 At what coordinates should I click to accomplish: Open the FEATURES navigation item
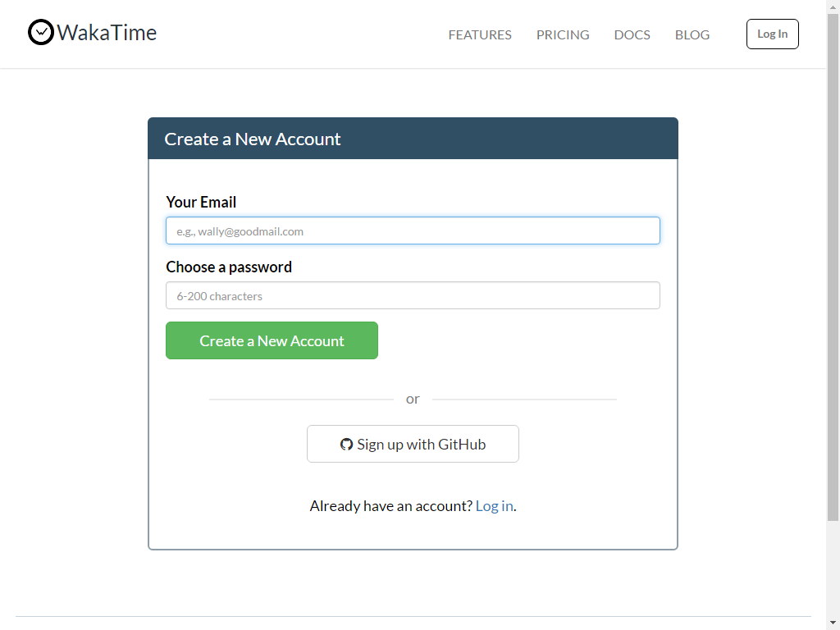(x=480, y=34)
